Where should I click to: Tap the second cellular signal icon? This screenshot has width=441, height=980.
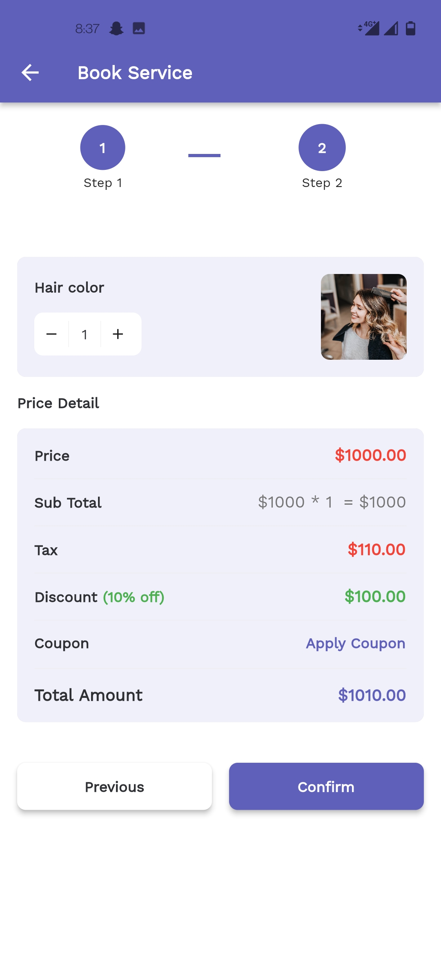click(x=391, y=29)
